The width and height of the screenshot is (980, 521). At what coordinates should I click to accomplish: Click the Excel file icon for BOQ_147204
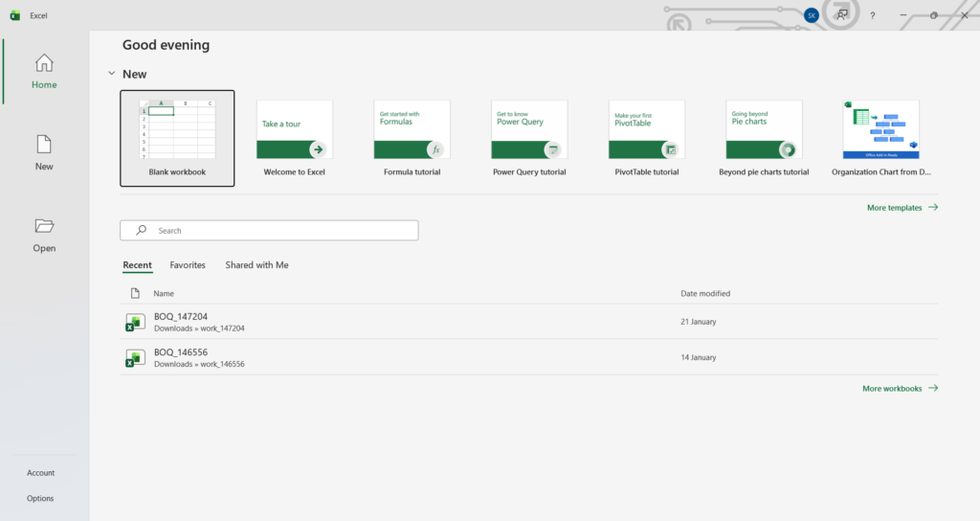[135, 323]
